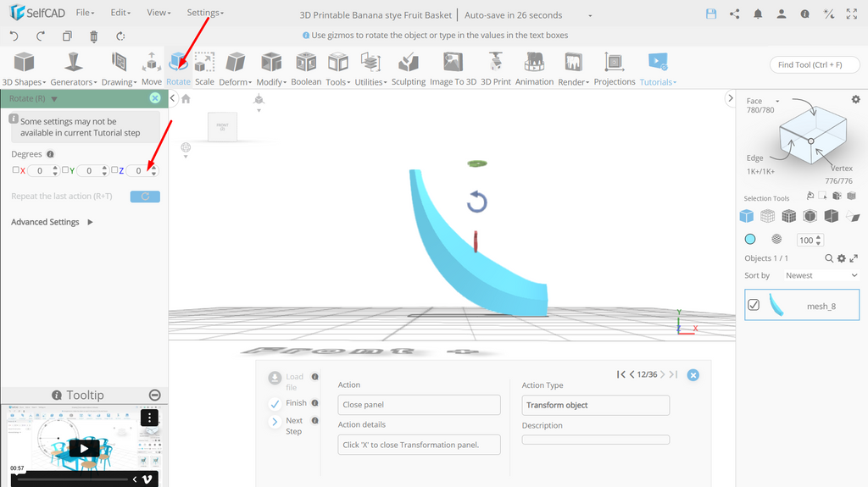Enable the Z axis checkbox
Image resolution: width=868 pixels, height=487 pixels.
tap(114, 170)
